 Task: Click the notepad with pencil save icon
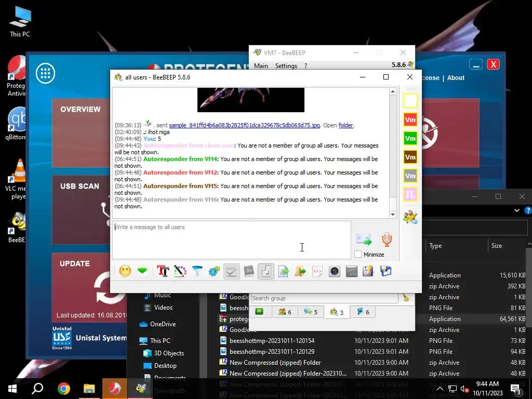[x=368, y=271]
